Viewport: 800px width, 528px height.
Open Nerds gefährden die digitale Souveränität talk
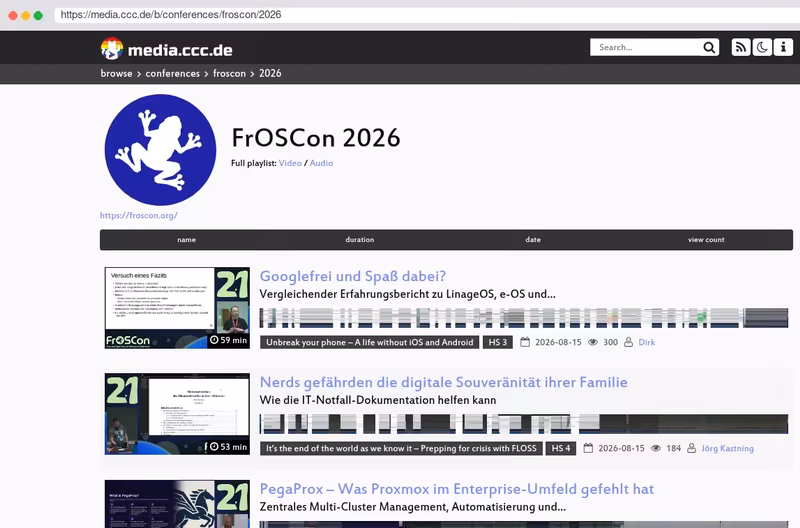coord(443,382)
